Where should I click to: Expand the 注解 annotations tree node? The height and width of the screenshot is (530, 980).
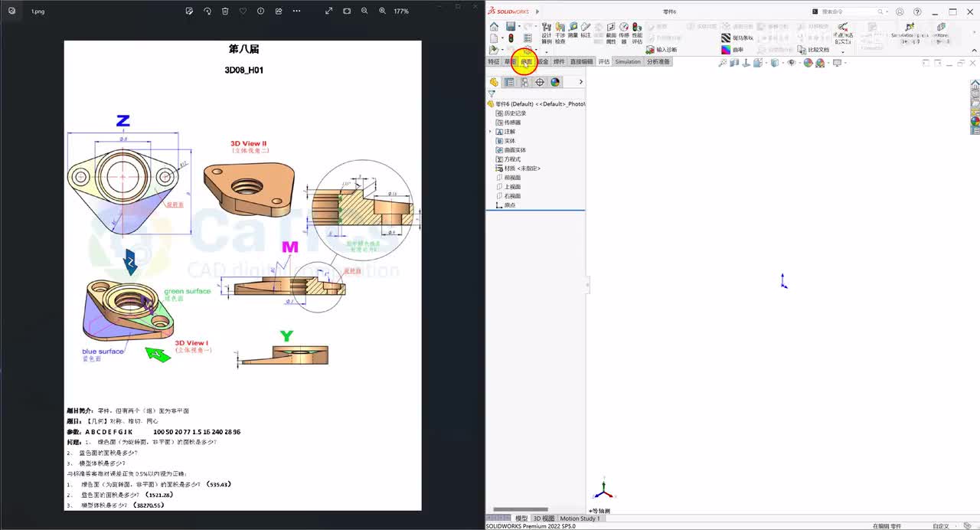[490, 132]
